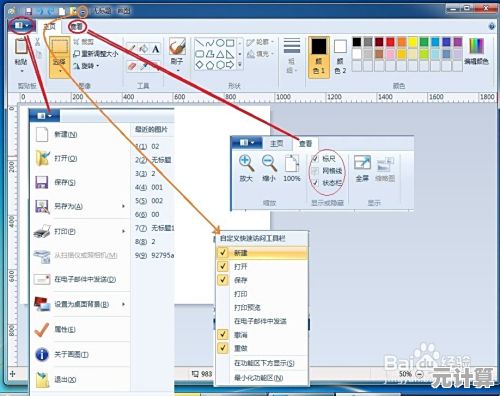Viewport: 500px width, 396px height.
Task: Click the 100% page icon on the View ribbon
Action: coord(292,163)
